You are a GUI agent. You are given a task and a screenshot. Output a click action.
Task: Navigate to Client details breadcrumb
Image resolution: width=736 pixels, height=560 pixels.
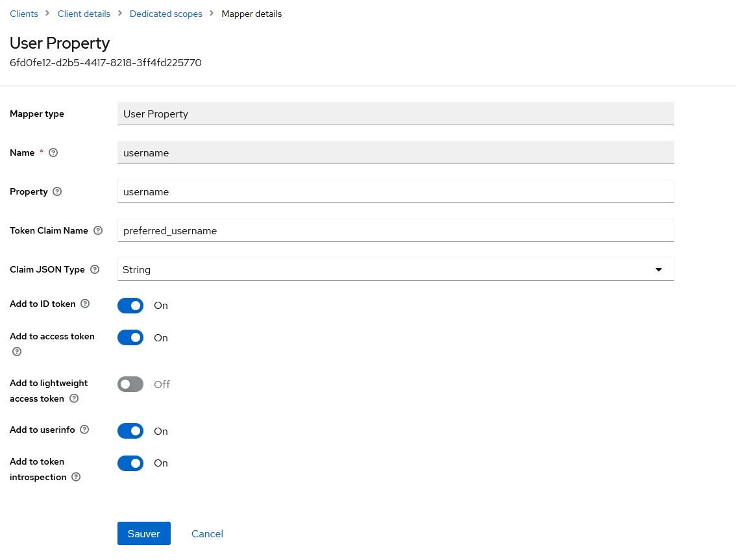tap(84, 14)
